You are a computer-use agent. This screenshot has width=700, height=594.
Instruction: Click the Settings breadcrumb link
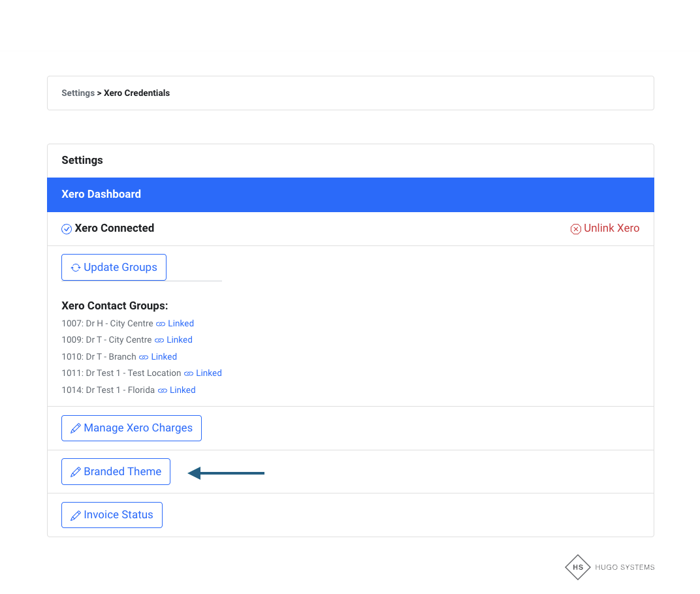78,93
